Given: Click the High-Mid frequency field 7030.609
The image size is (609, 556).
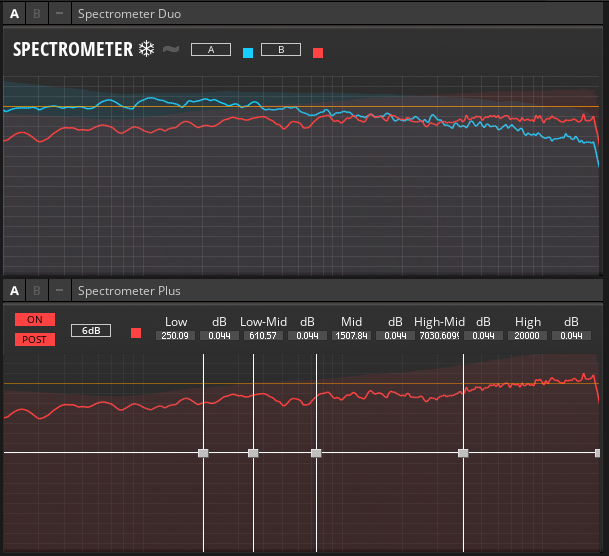Looking at the screenshot, I should click(439, 335).
